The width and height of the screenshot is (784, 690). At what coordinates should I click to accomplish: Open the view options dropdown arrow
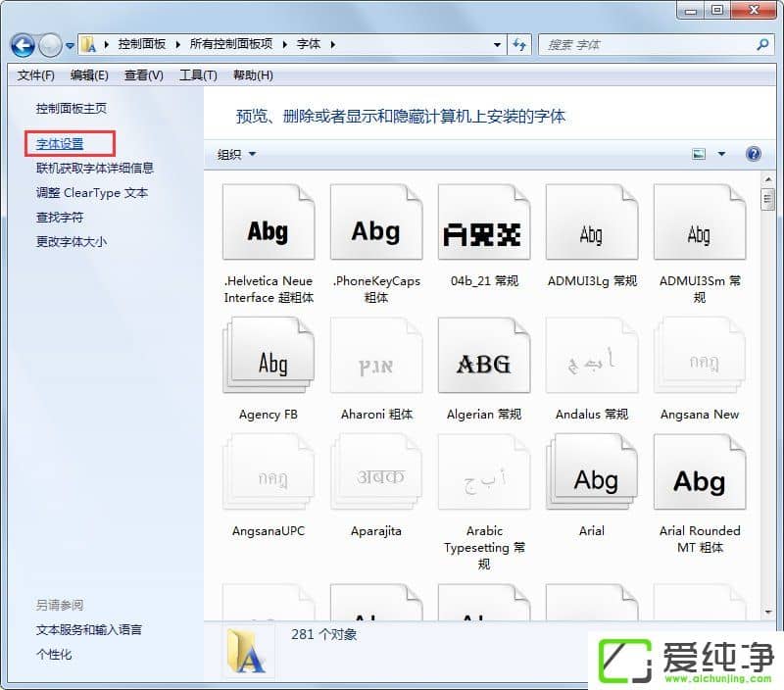coord(722,154)
